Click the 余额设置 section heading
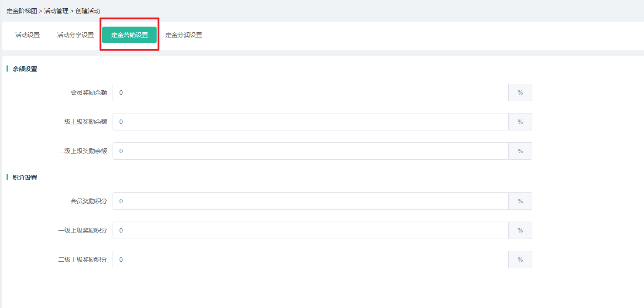Screen dimensions: 644x308 [25, 69]
